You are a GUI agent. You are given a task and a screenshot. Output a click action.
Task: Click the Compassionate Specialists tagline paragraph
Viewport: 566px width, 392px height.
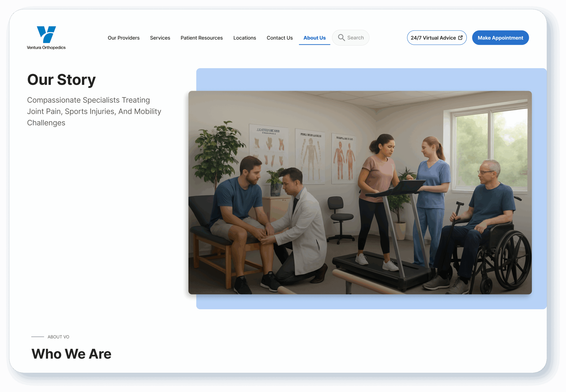point(94,111)
